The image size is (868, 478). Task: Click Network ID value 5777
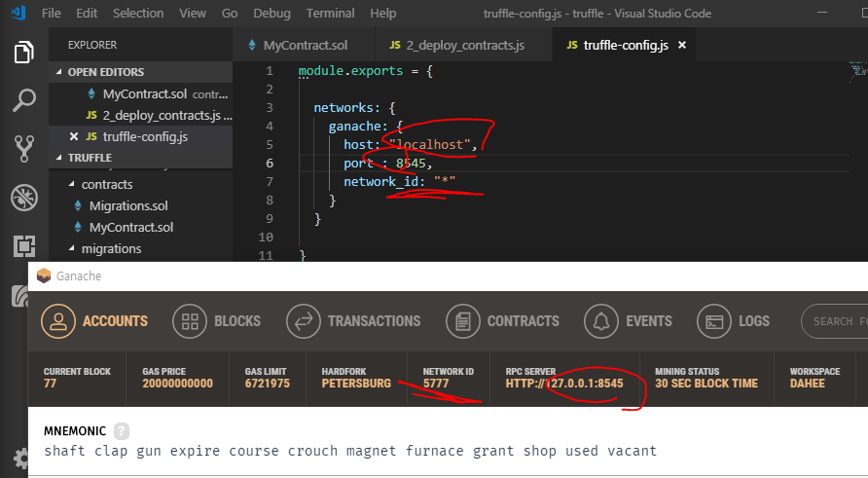pos(436,384)
